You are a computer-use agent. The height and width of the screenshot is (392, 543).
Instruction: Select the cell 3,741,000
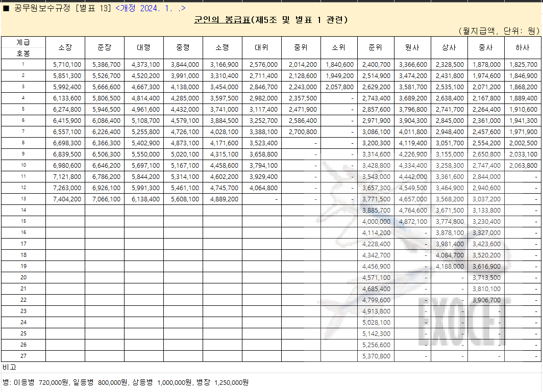223,109
